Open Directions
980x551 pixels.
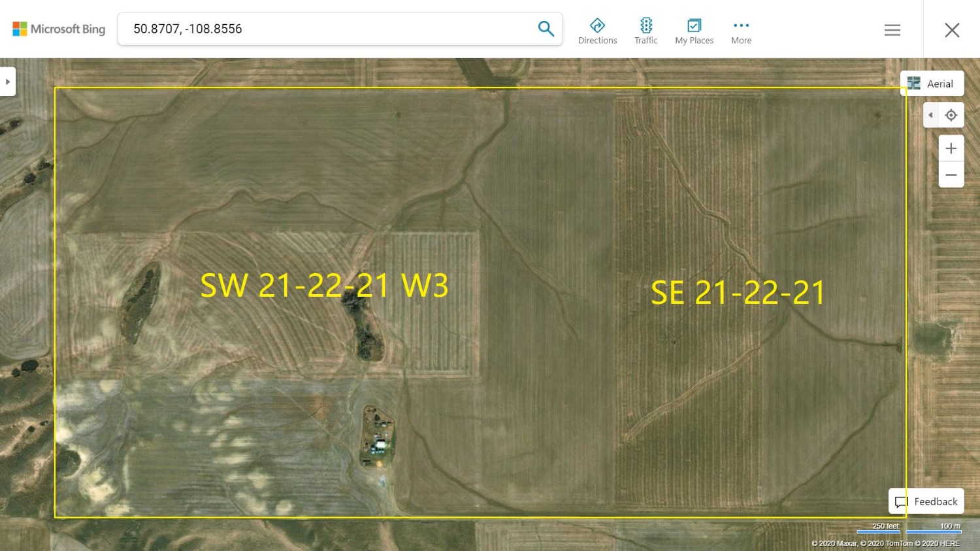[x=597, y=31]
